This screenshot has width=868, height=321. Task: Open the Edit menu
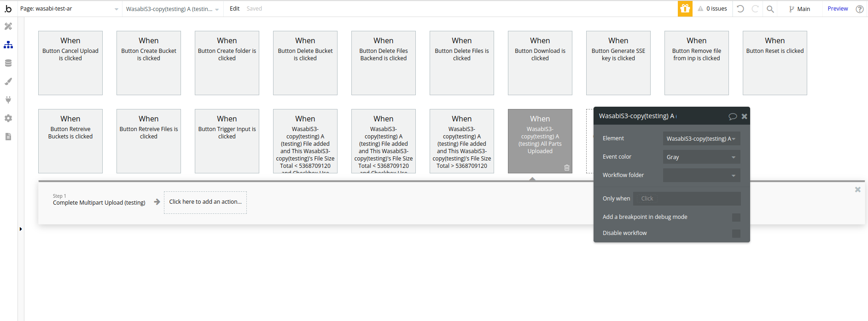(234, 9)
